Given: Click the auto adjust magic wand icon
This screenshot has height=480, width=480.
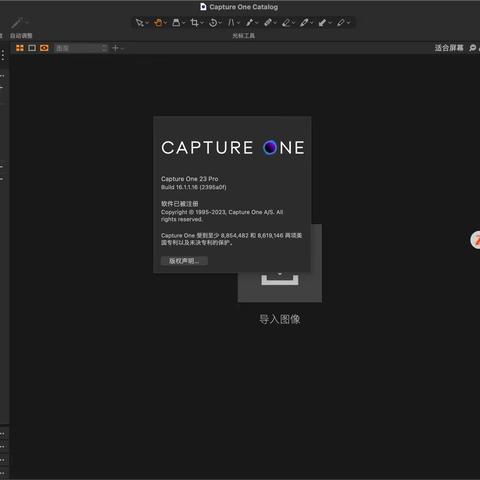Looking at the screenshot, I should tap(17, 23).
